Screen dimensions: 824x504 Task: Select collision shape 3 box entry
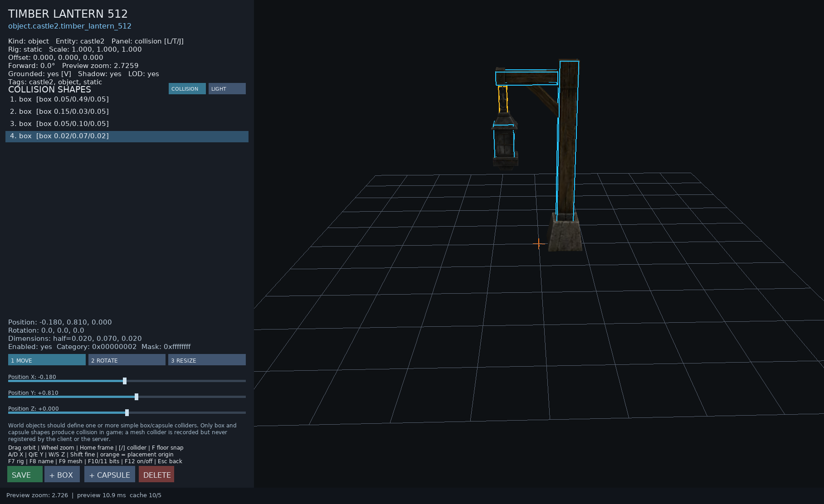coord(127,124)
